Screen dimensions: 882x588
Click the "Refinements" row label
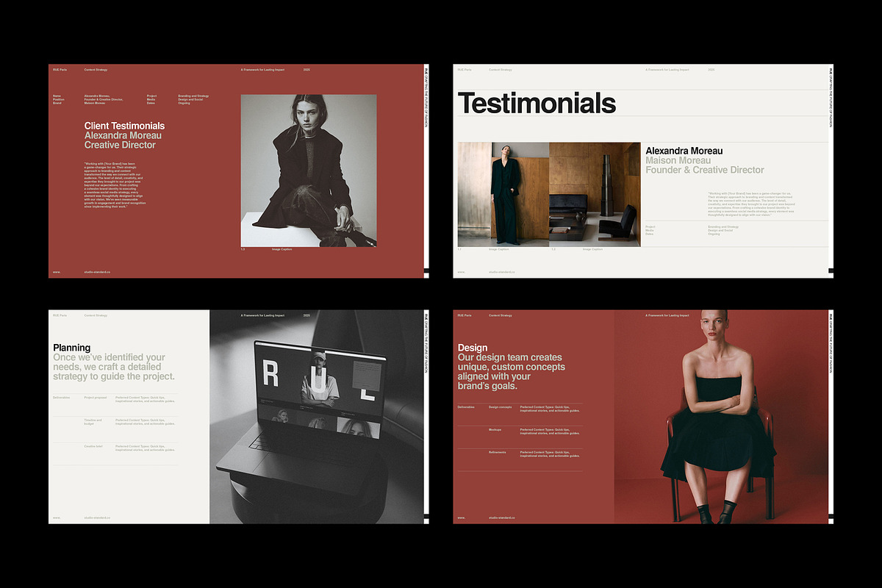[x=498, y=452]
